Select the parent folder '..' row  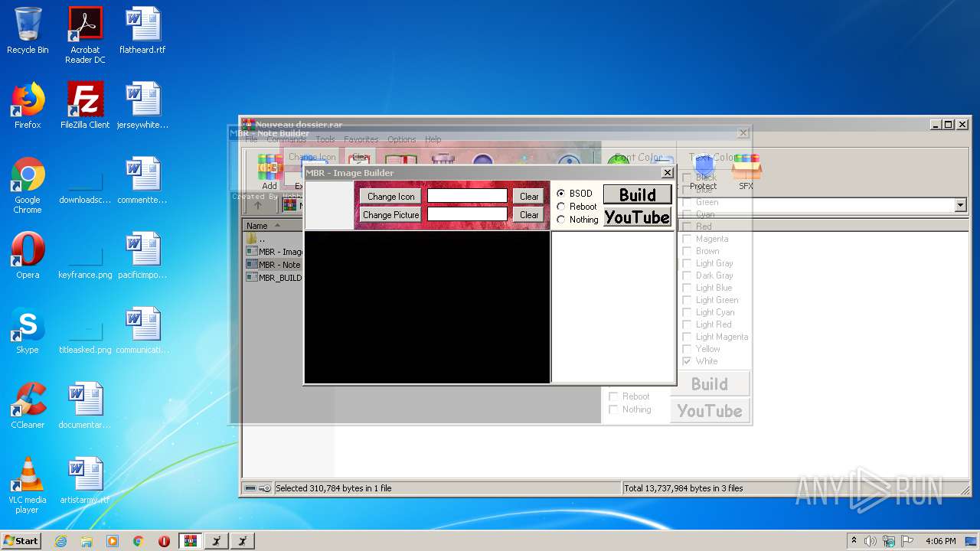[x=257, y=239]
